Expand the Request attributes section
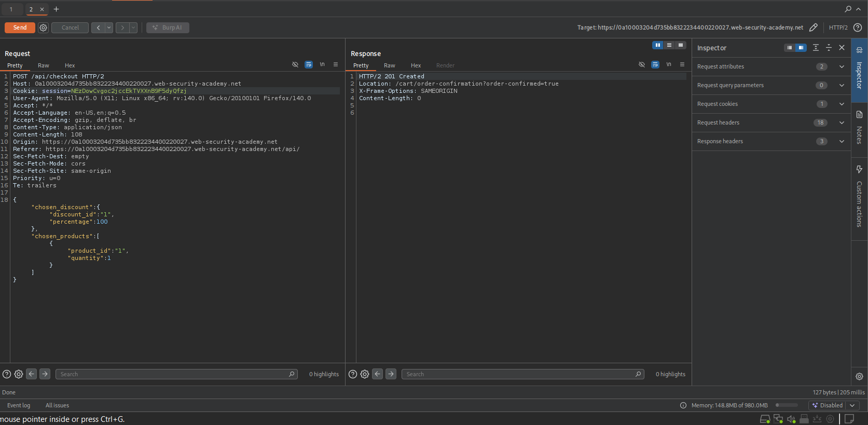This screenshot has height=425, width=868. coord(842,66)
